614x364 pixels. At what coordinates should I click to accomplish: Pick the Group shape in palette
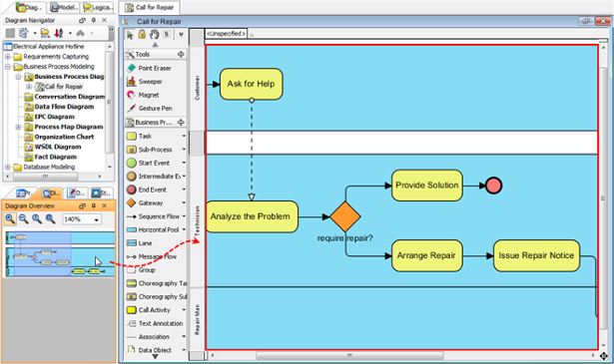[142, 270]
